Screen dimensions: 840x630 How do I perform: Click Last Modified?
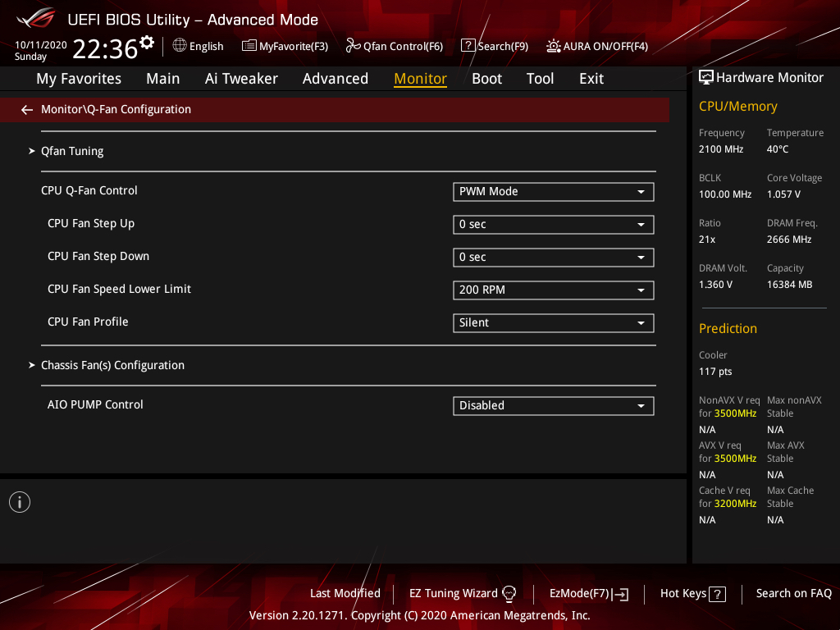pos(345,594)
